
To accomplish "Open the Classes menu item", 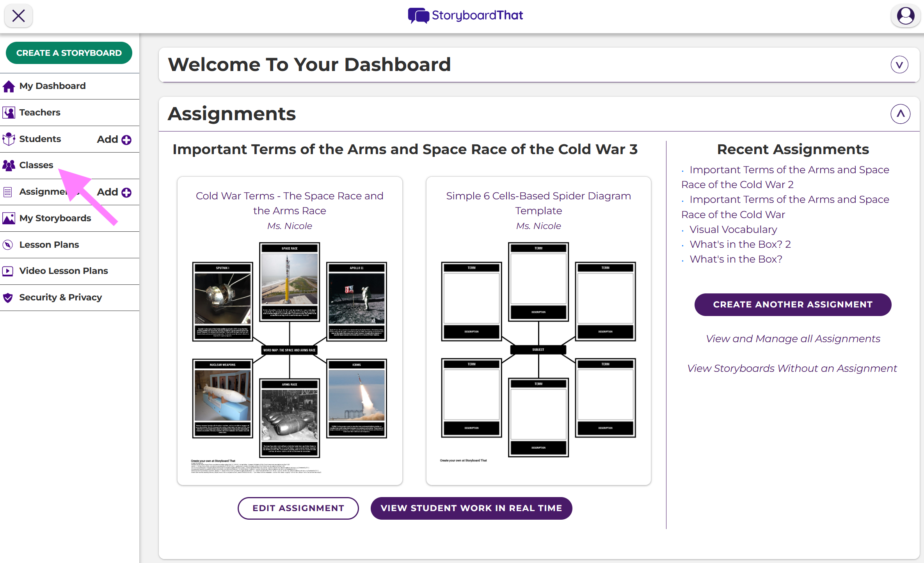I will pos(36,165).
